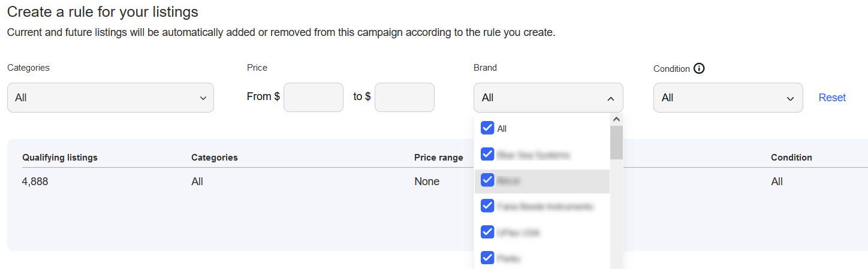Click the brand list scroll-up arrow
The width and height of the screenshot is (868, 269).
pyautogui.click(x=616, y=119)
